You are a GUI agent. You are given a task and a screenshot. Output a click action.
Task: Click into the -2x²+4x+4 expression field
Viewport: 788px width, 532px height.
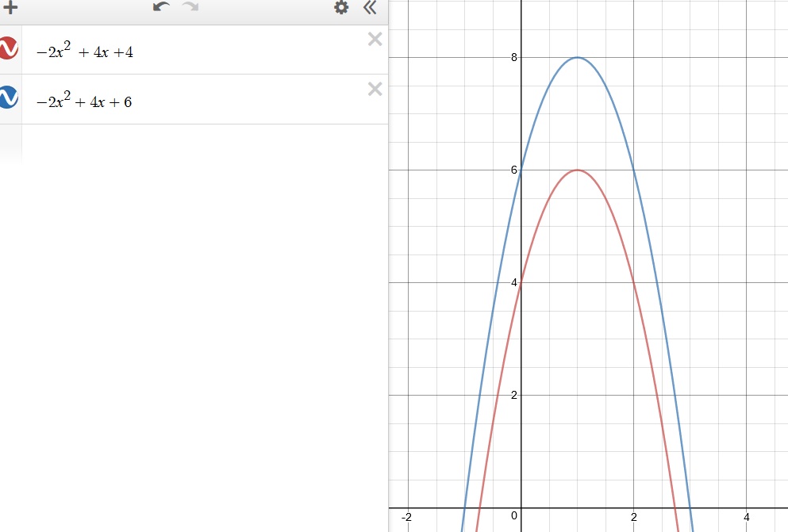click(198, 53)
